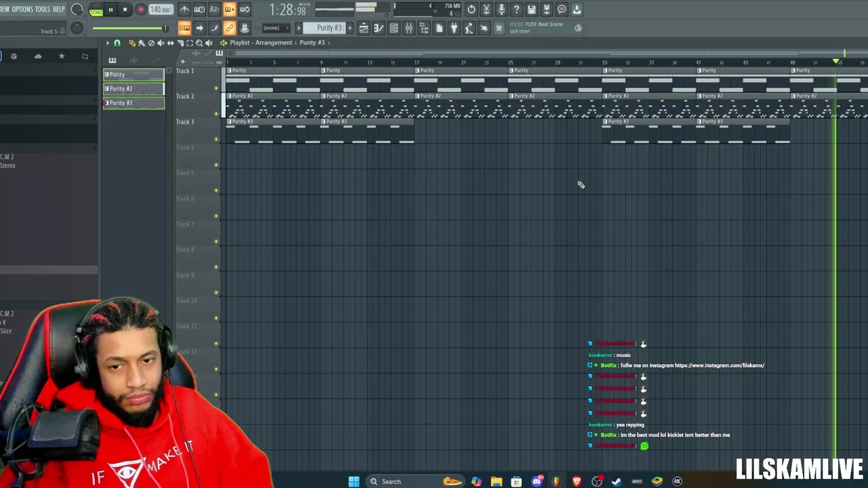
Task: Open the audio editor scissors icon
Action: tap(486, 9)
